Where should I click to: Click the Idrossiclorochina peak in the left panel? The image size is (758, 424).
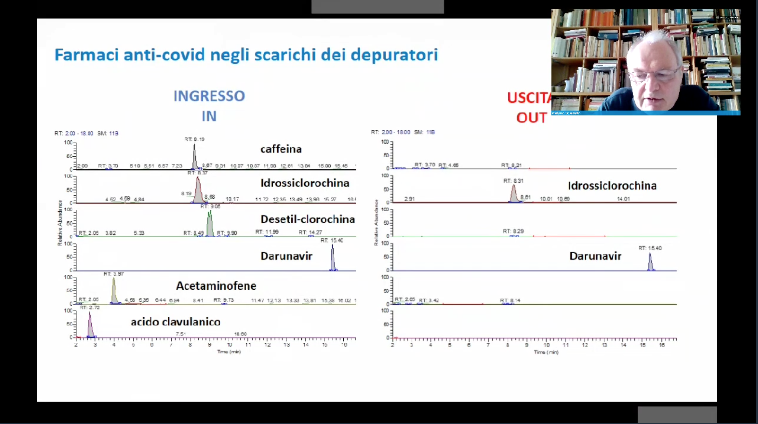[x=198, y=188]
